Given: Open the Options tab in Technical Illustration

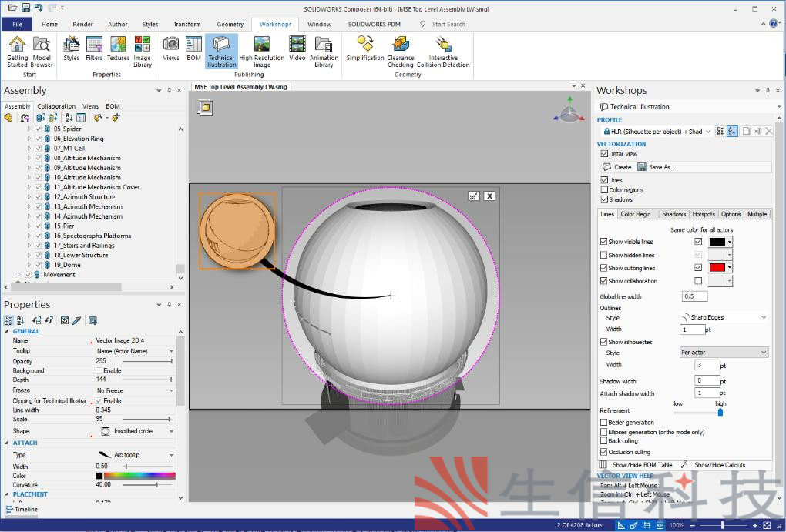Looking at the screenshot, I should [x=731, y=214].
